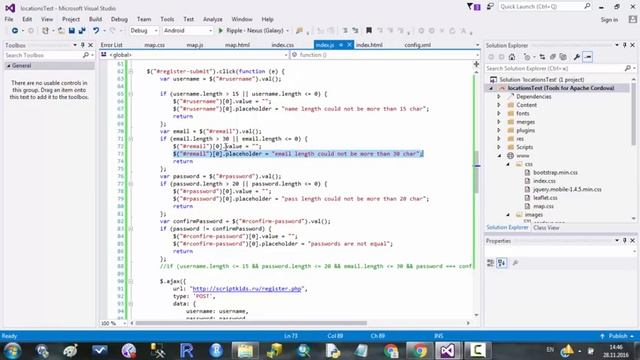Close the index.js tab
This screenshot has width=640, height=360.
point(350,45)
